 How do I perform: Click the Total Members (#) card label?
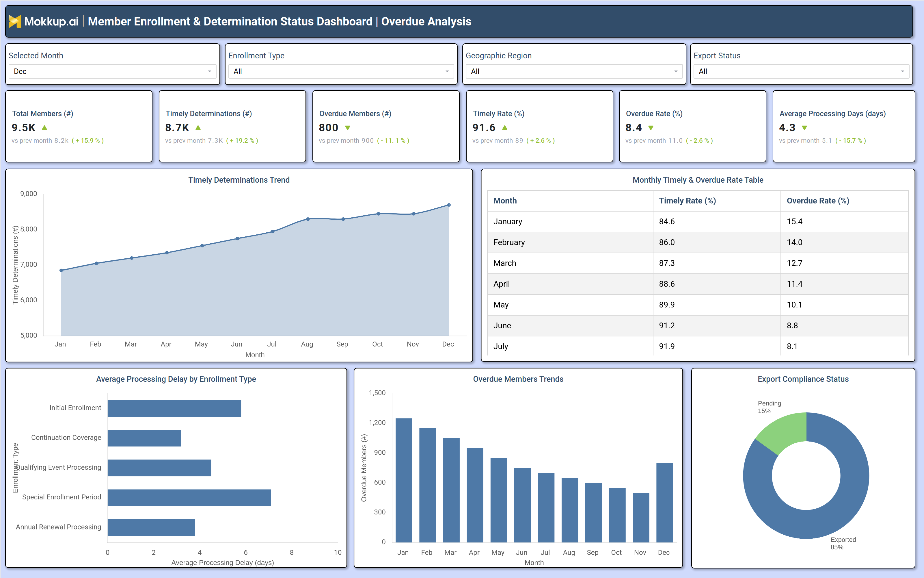click(42, 114)
